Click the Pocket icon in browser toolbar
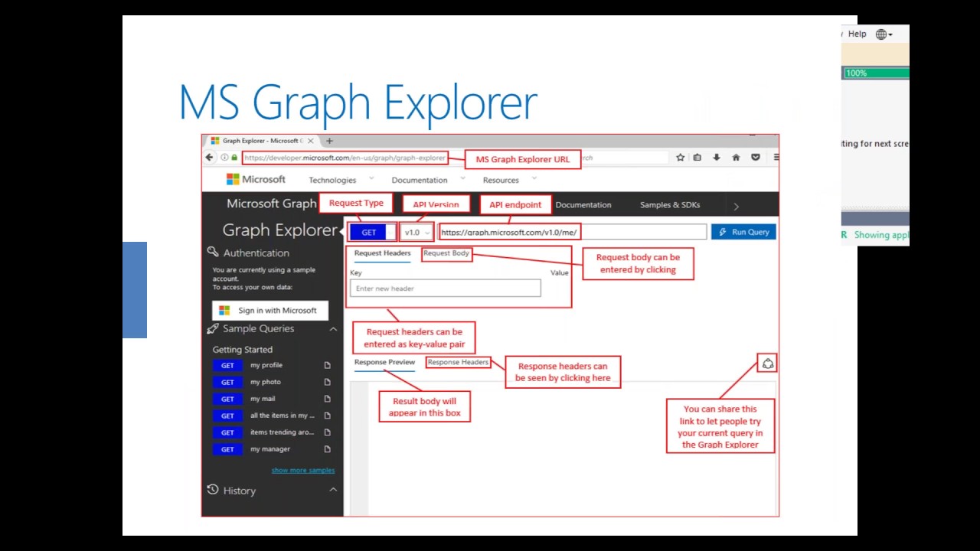The width and height of the screenshot is (980, 551). point(755,158)
